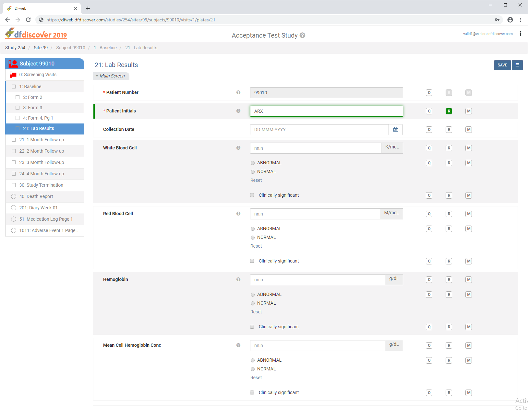Viewport: 528px width, 420px height.
Task: Open the Collection Date calendar picker
Action: click(396, 130)
